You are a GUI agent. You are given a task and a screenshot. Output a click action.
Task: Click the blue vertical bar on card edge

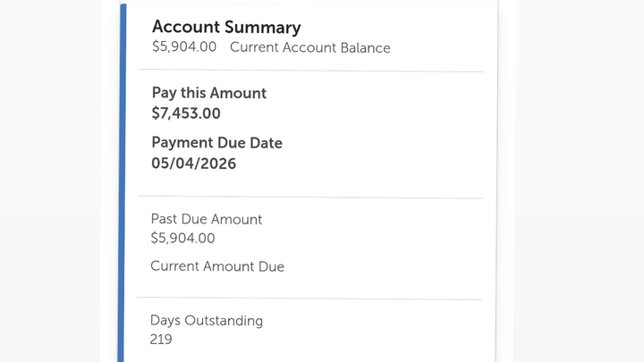coord(123,179)
